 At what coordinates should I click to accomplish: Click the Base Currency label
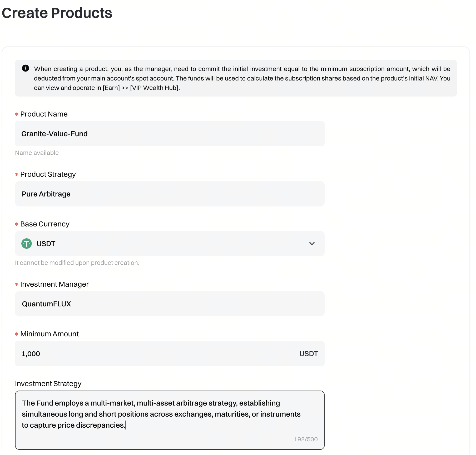[x=45, y=224]
